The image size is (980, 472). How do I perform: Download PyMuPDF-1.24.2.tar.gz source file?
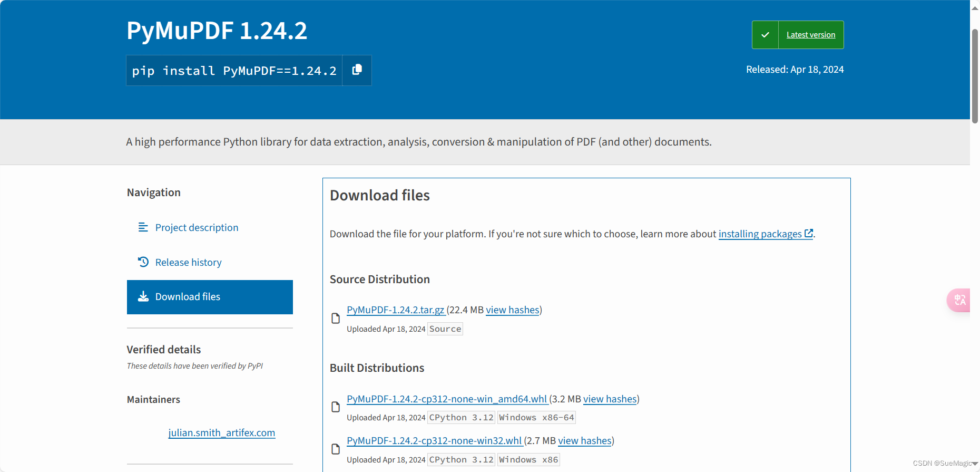tap(396, 310)
